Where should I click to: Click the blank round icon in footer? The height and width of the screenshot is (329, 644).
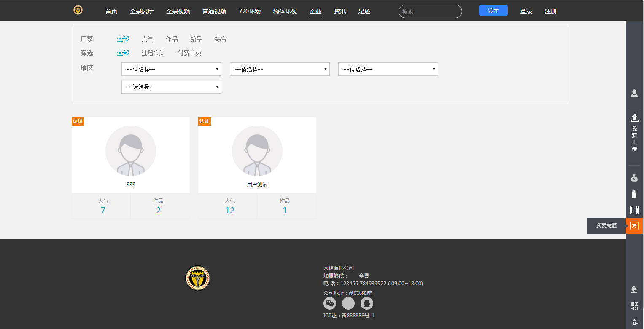coord(348,303)
